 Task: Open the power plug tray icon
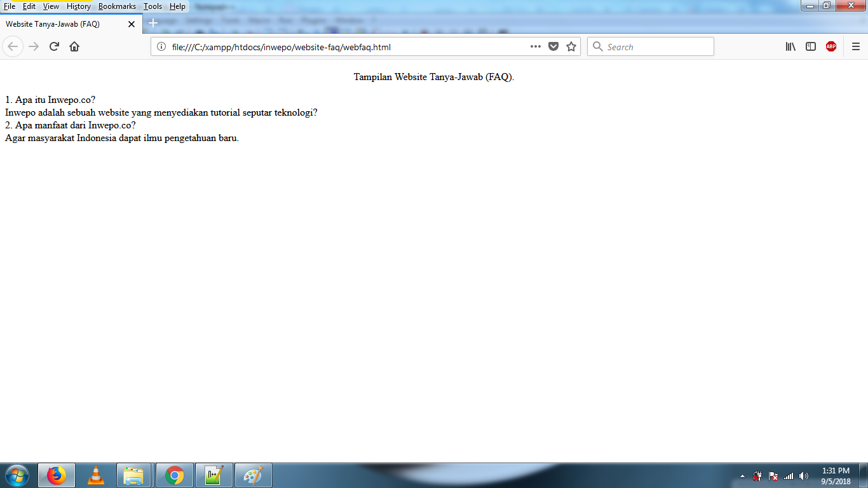tap(758, 476)
